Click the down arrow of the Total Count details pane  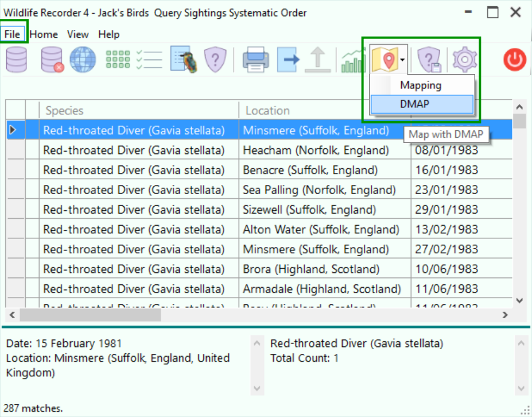point(521,388)
